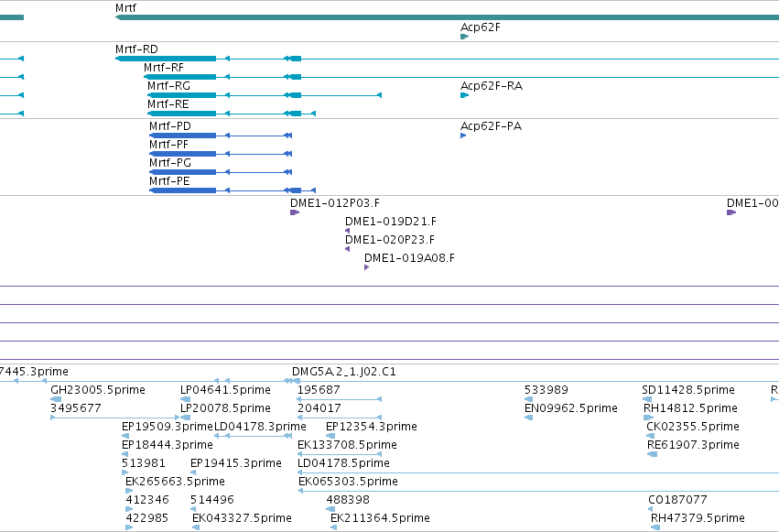This screenshot has height=532, width=779.
Task: Select the DMG5A.2_1.J02.C1 label
Action: coord(344,372)
